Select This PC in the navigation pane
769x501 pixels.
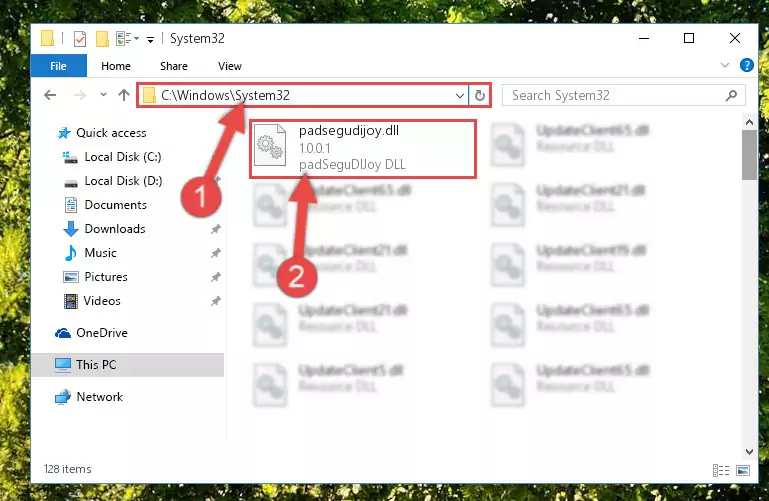coord(128,365)
